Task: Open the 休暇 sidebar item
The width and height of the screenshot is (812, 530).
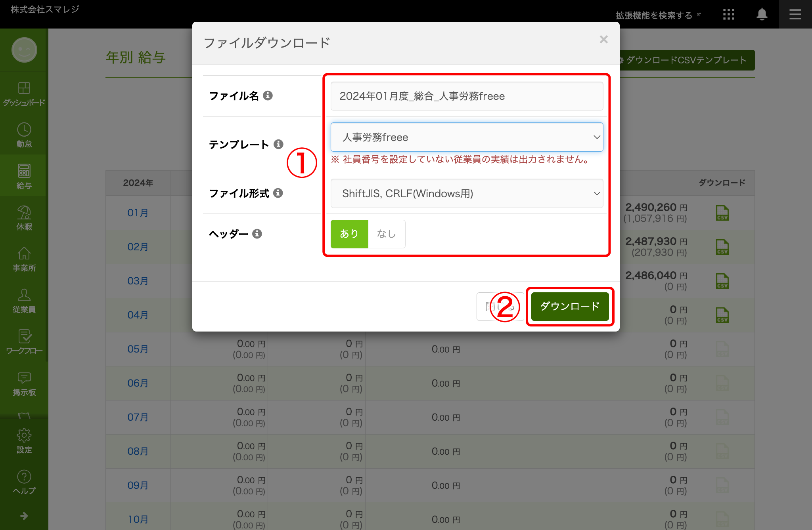Action: click(x=24, y=218)
